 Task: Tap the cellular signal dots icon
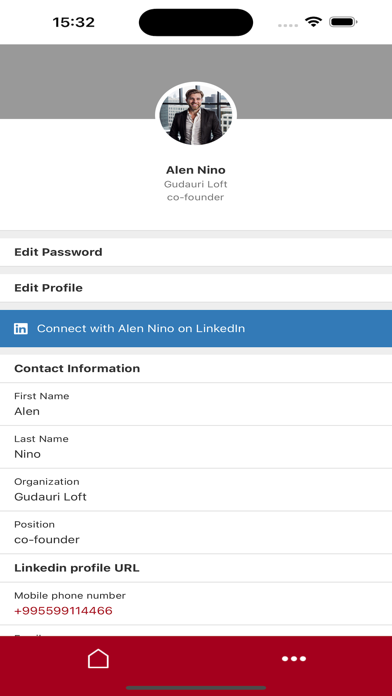(x=288, y=25)
